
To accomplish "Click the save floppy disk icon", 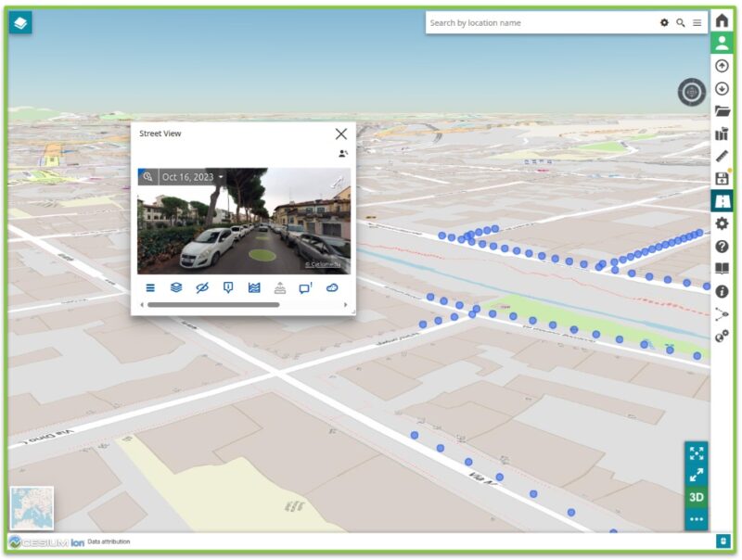I will point(722,178).
